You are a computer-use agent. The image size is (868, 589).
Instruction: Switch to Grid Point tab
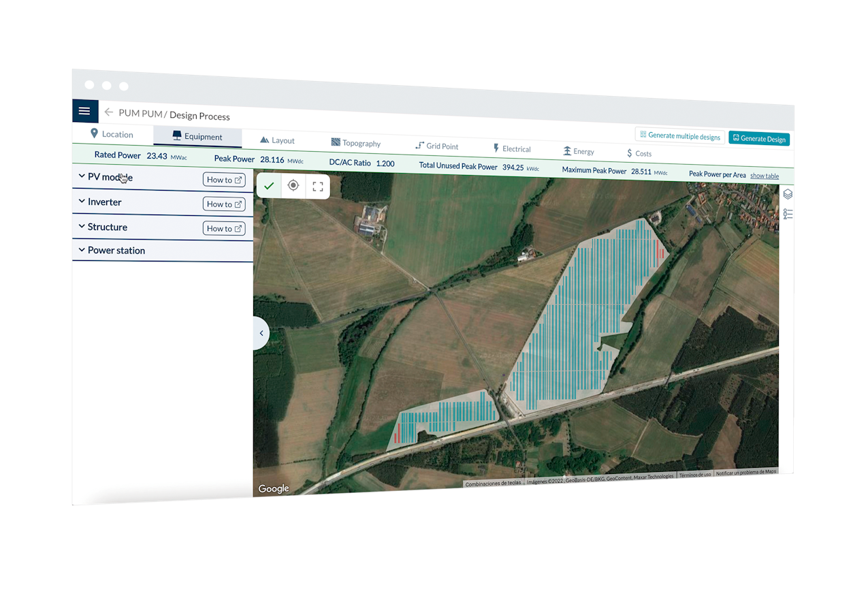click(437, 146)
